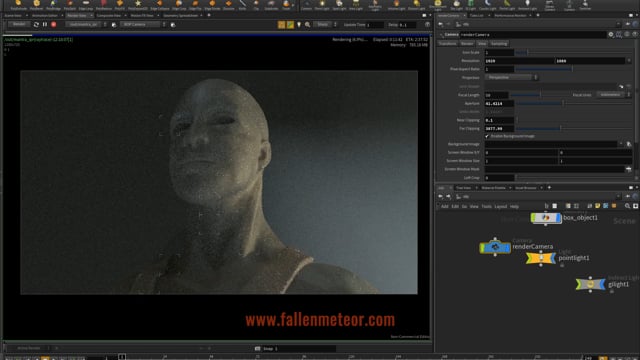Open the Layout menu in network editor
The width and height of the screenshot is (640, 360).
click(500, 207)
